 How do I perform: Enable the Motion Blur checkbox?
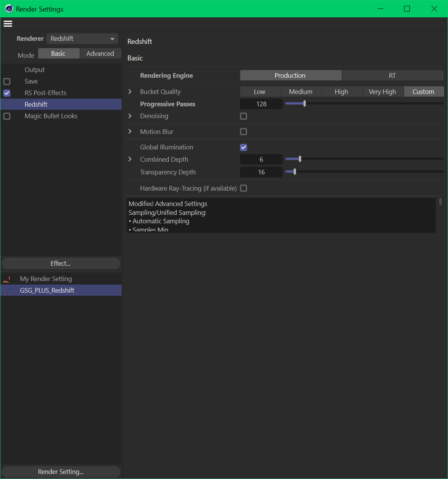pyautogui.click(x=244, y=132)
